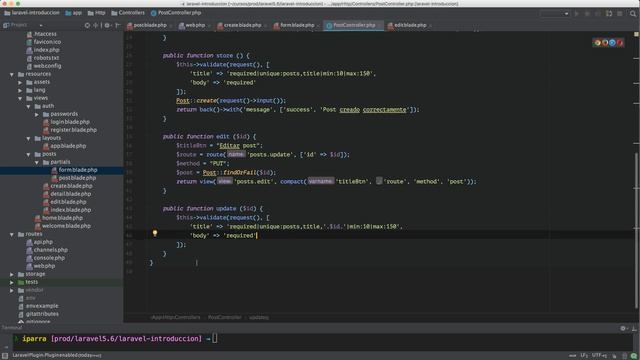
Task: Open the Chrome browser preview icon
Action: coord(598,42)
